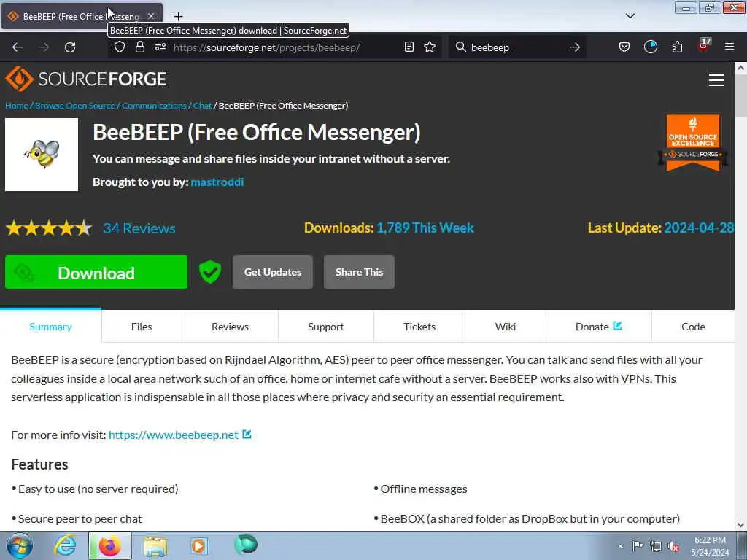Close the BeeBEEP tab

[x=151, y=16]
